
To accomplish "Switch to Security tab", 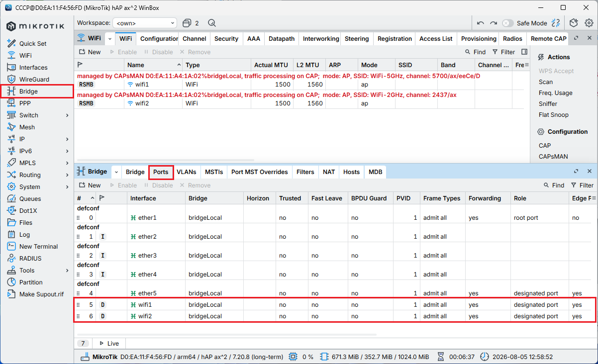I will pyautogui.click(x=226, y=39).
